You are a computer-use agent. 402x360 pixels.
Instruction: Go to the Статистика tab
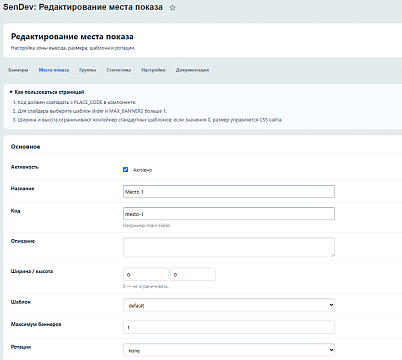[x=119, y=70]
